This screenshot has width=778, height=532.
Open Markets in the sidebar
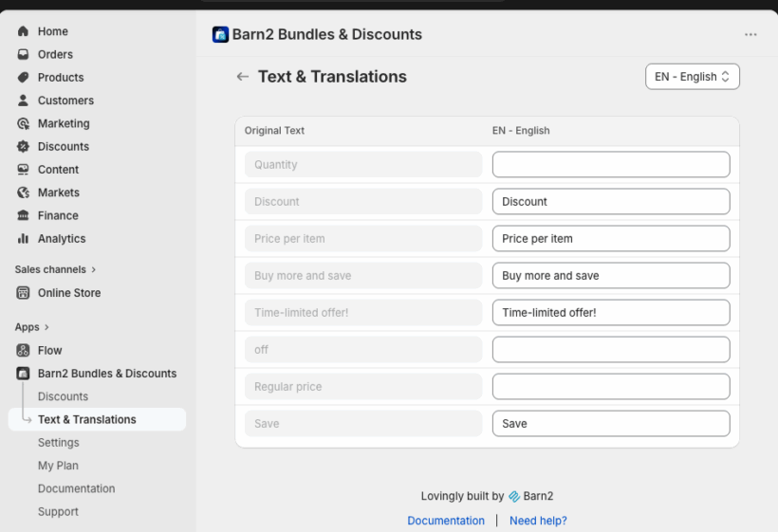point(59,193)
